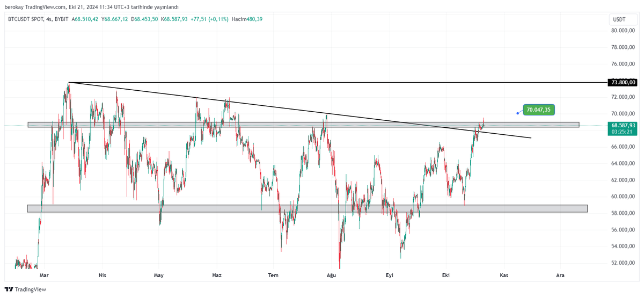Click the Eki label on time axis
Screen dimensions: 644x297
[x=445, y=275]
